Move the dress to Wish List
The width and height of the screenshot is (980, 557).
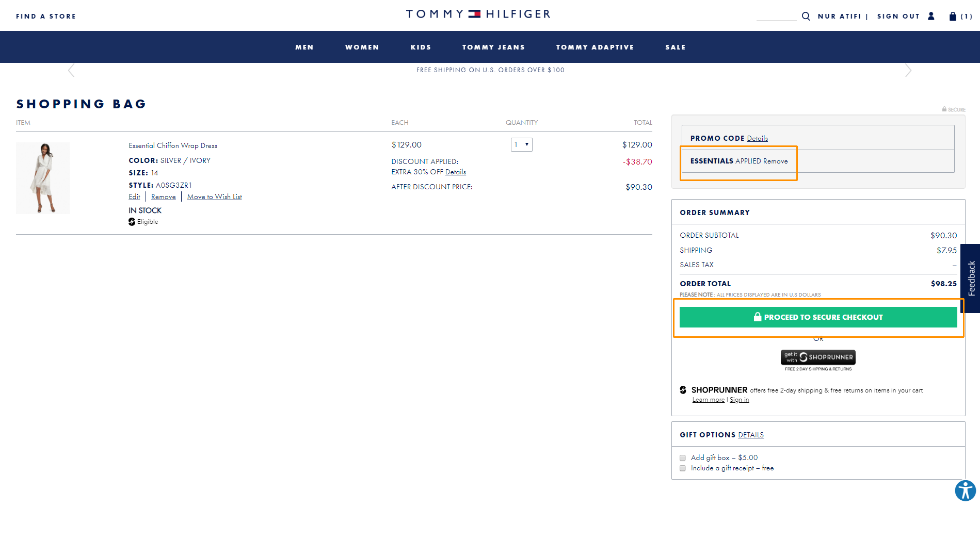pos(215,197)
